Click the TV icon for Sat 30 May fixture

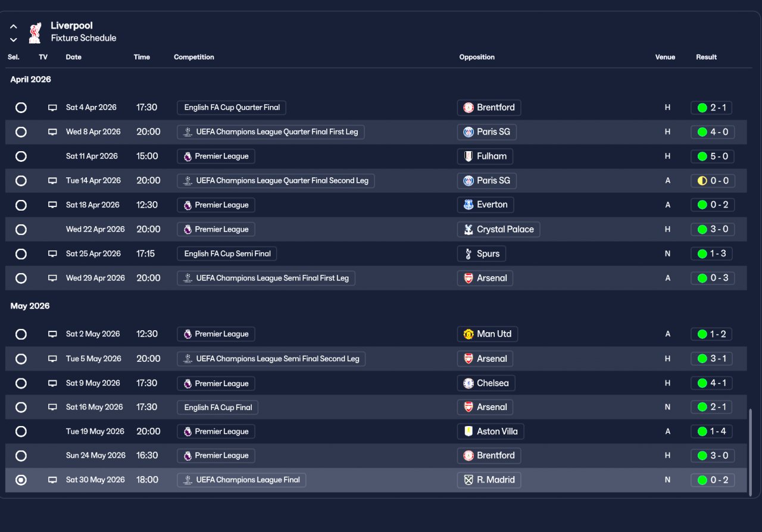pyautogui.click(x=52, y=480)
